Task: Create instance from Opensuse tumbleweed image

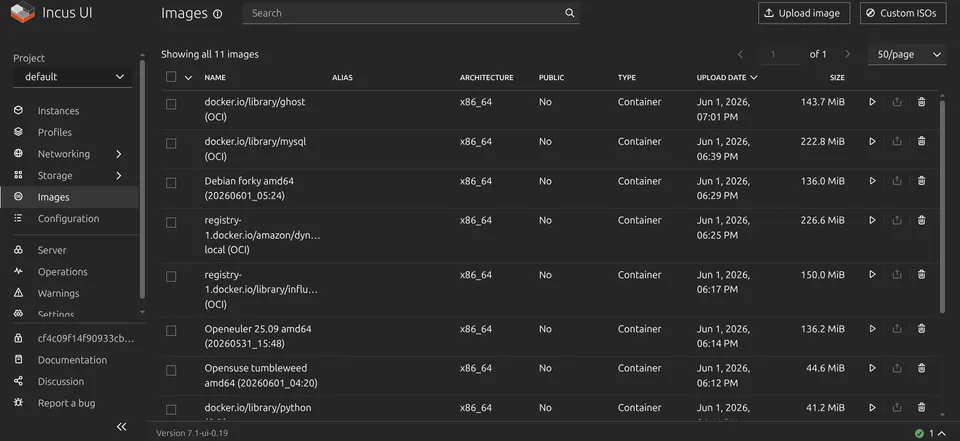Action: click(x=872, y=368)
